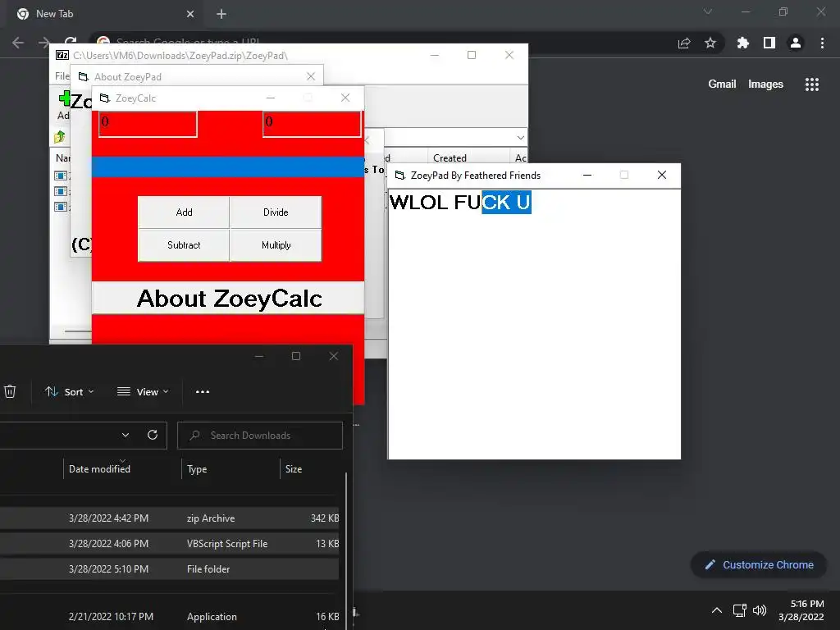Viewport: 840px width, 630px height.
Task: Select the zip Archive file row
Action: coord(169,518)
